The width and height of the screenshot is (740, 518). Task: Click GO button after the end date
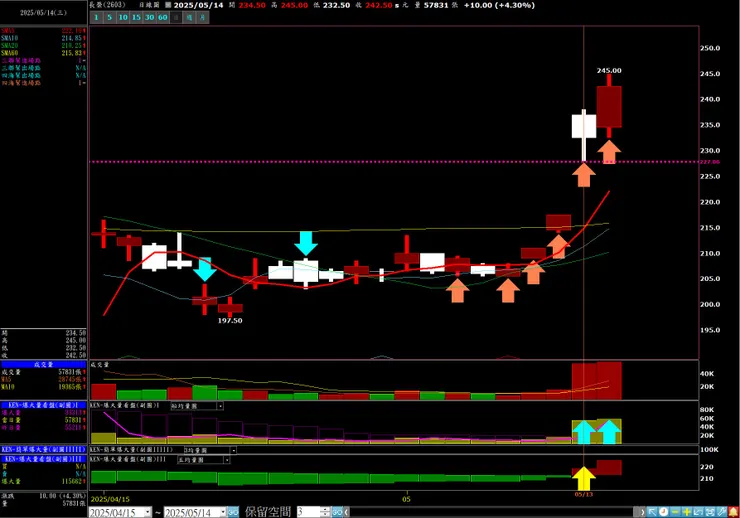click(233, 512)
